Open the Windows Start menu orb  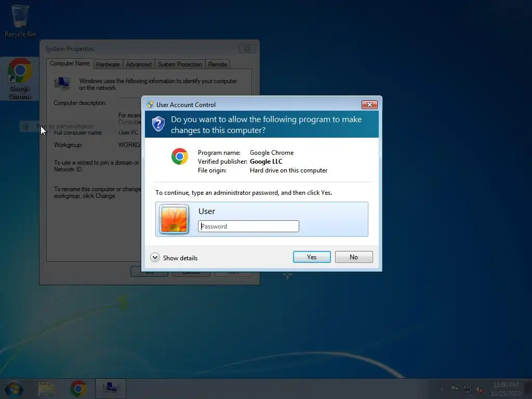click(14, 389)
